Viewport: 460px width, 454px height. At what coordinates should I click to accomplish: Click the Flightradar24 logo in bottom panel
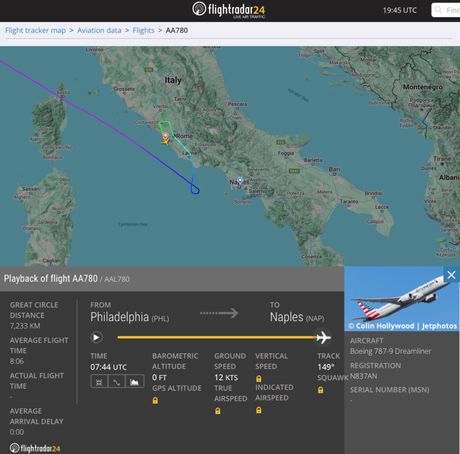tap(35, 448)
